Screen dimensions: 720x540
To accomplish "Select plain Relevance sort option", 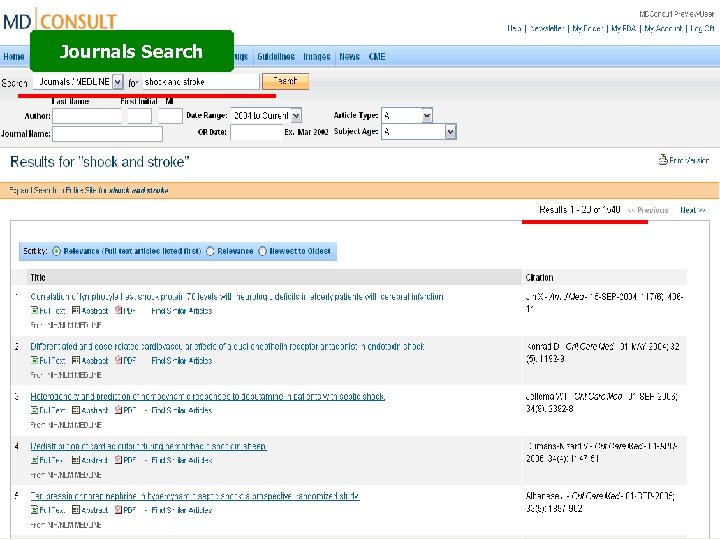I will click(x=210, y=251).
